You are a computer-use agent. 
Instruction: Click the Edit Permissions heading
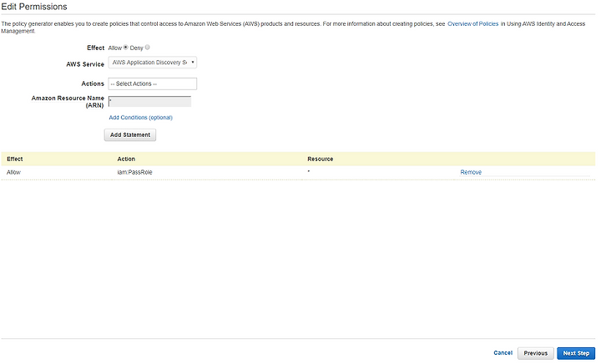pyautogui.click(x=34, y=7)
